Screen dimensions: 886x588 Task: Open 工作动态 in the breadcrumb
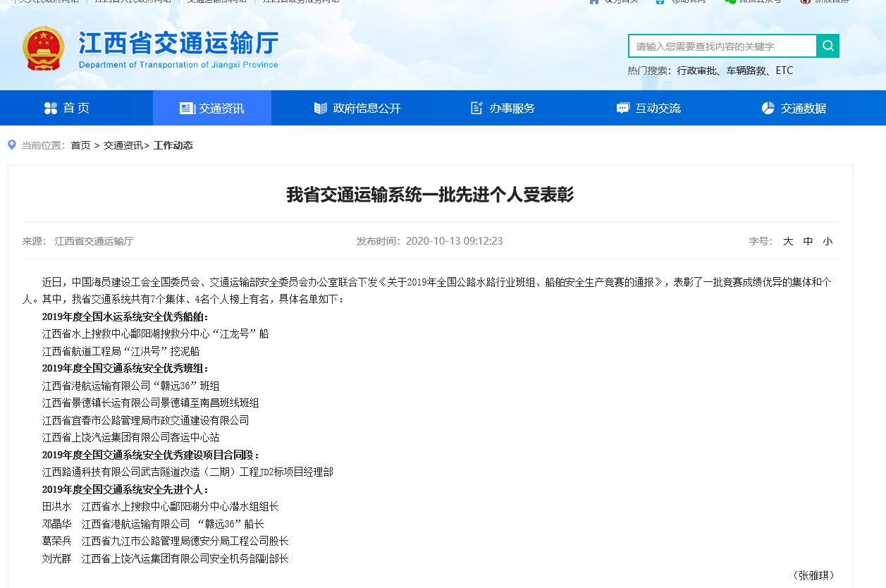[173, 145]
